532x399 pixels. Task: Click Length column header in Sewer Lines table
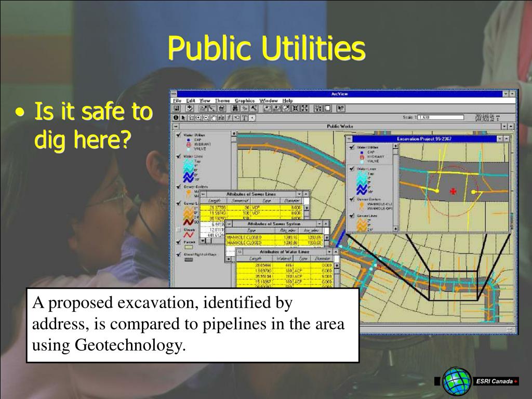[x=215, y=201]
